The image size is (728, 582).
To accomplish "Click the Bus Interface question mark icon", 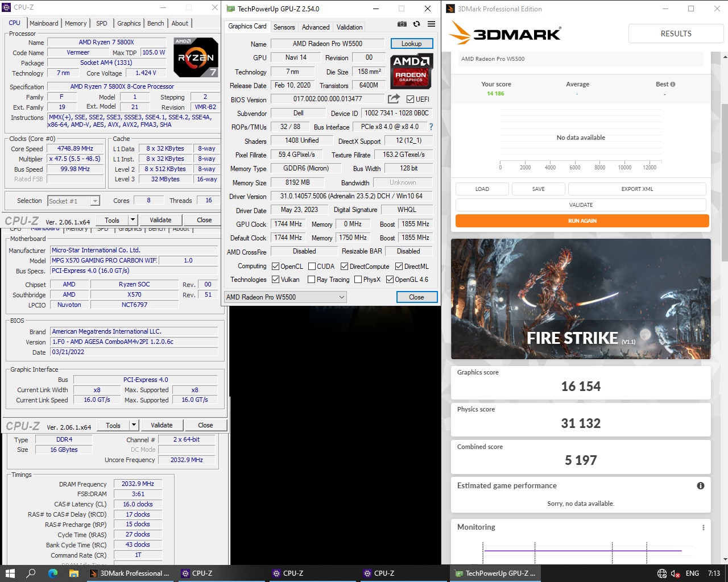I will click(x=431, y=127).
